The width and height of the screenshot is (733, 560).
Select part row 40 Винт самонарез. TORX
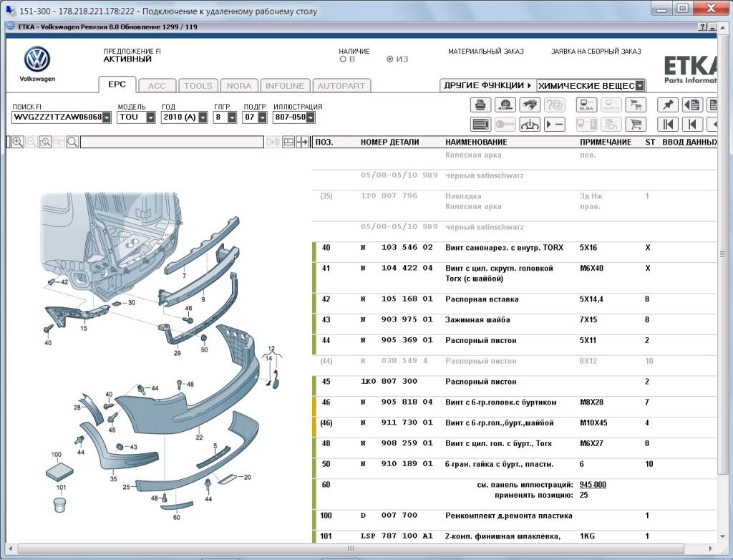click(x=515, y=252)
